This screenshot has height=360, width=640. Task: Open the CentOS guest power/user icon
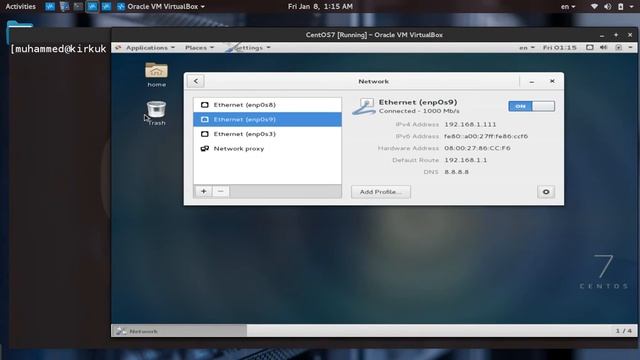tap(618, 48)
